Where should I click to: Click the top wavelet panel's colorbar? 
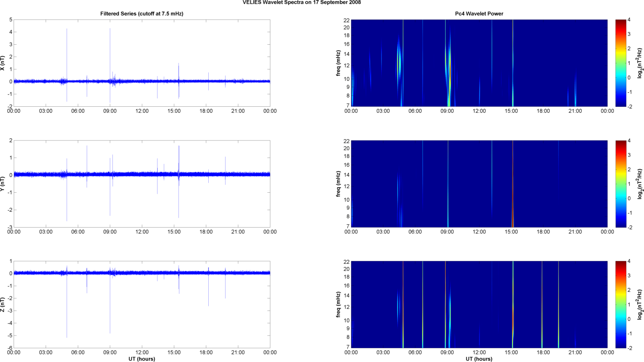tap(621, 63)
